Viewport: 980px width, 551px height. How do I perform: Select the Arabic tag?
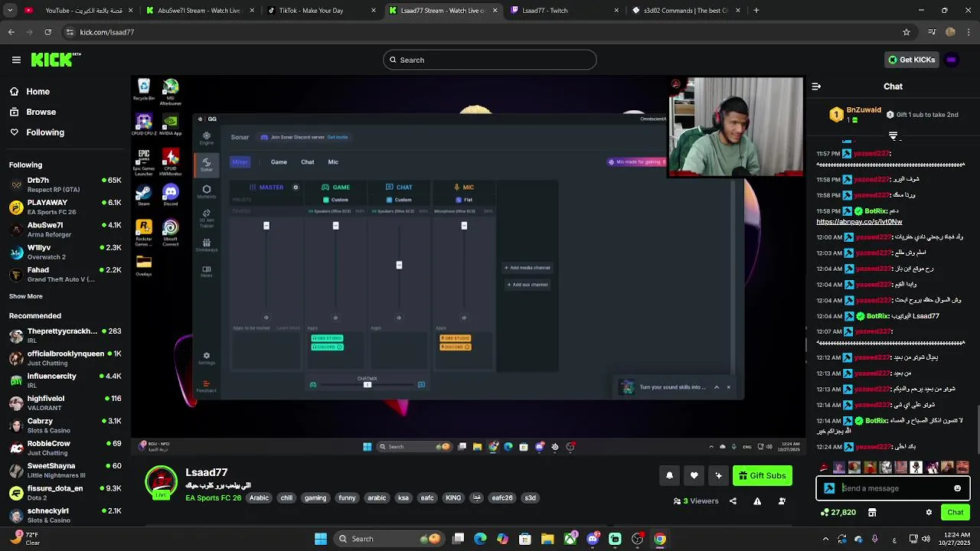pos(259,498)
